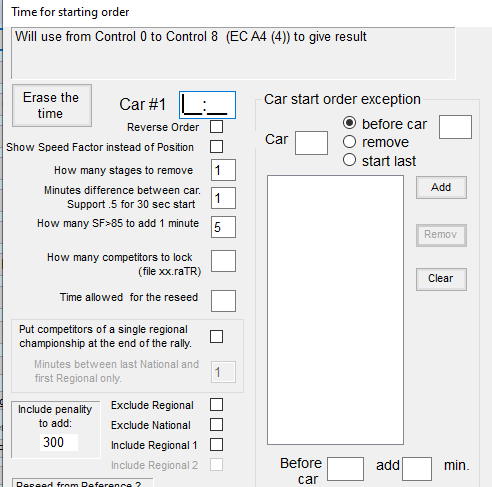Select the Minutes difference between car field
Image resolution: width=492 pixels, height=487 pixels.
point(223,198)
